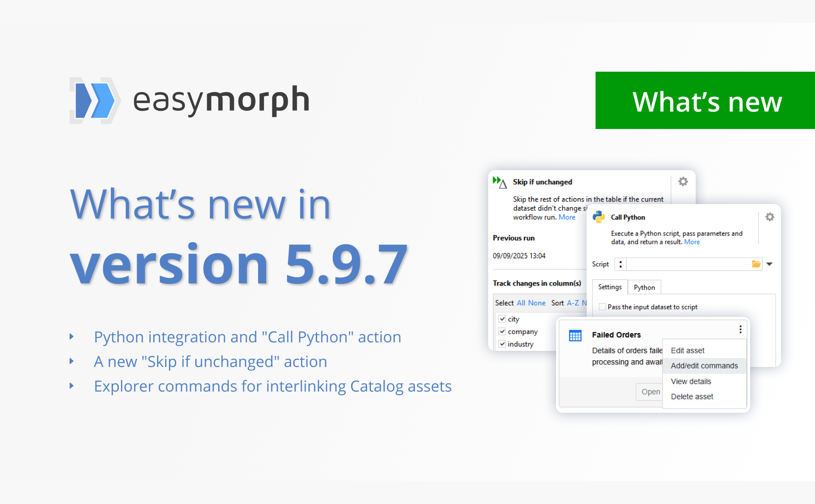
Task: Click the Python integration bullet text
Action: (x=247, y=337)
